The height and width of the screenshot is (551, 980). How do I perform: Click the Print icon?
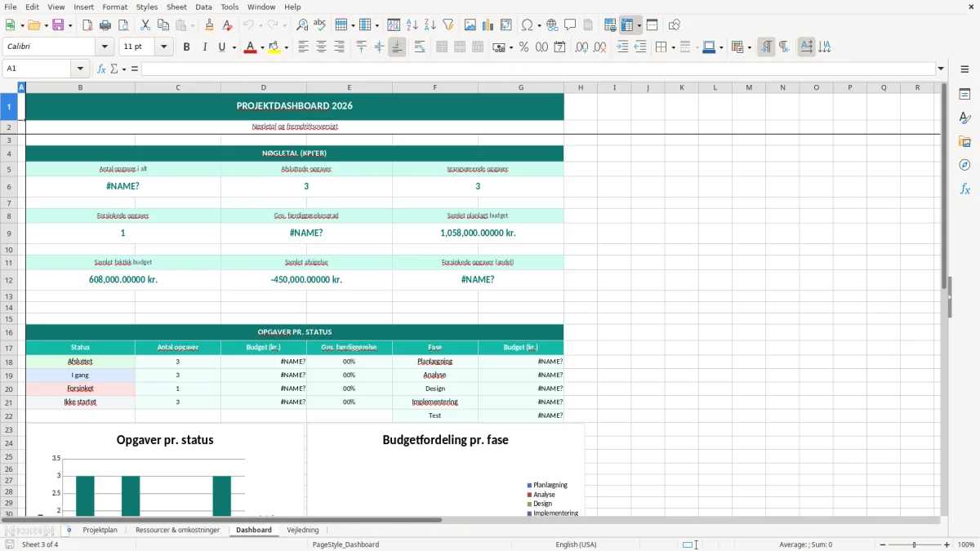tap(105, 25)
